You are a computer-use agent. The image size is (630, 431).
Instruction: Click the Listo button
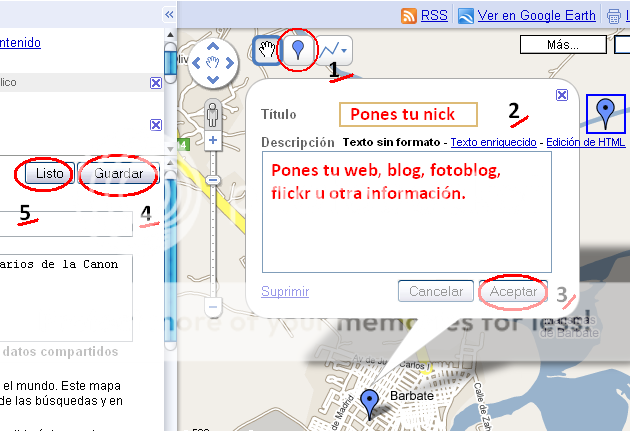click(x=49, y=174)
